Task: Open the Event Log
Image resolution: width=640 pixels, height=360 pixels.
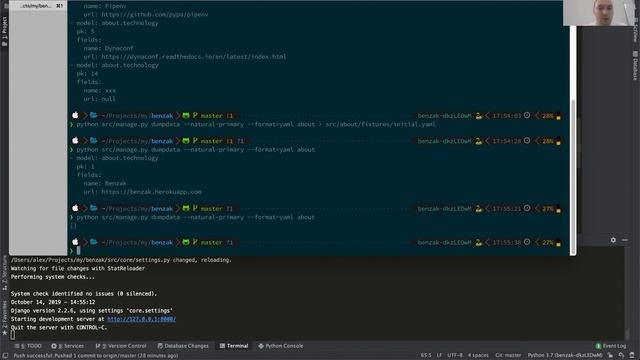Action: (611, 346)
